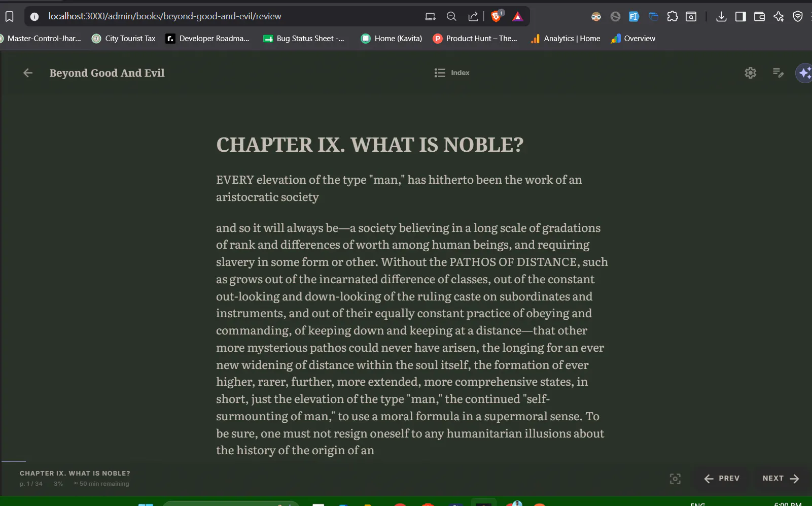This screenshot has height=506, width=812.
Task: Click the page URL in address bar
Action: click(165, 16)
